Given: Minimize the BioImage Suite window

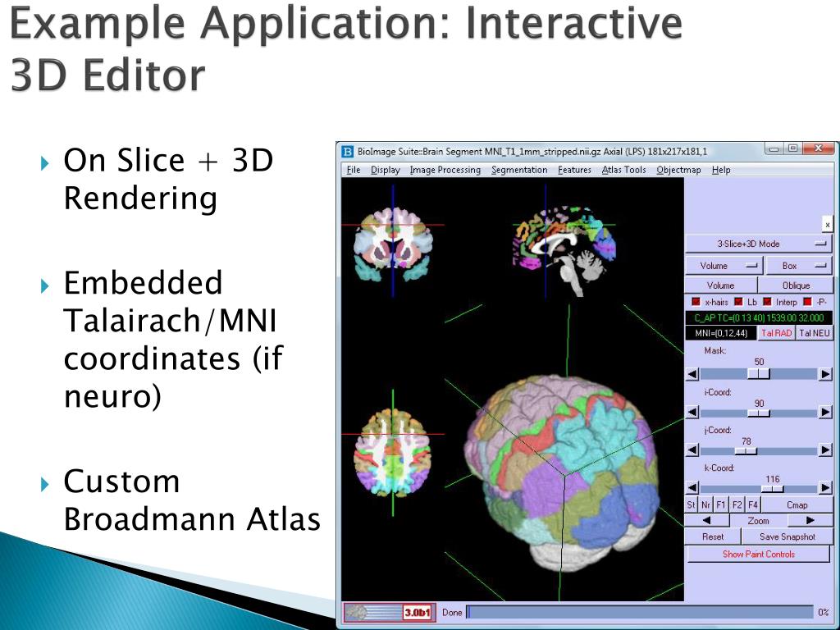Looking at the screenshot, I should point(774,148).
